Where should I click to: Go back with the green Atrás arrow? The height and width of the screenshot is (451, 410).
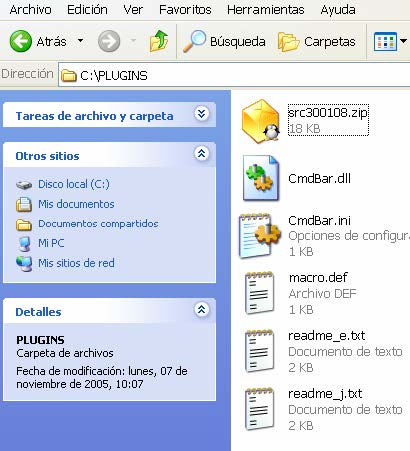point(21,41)
